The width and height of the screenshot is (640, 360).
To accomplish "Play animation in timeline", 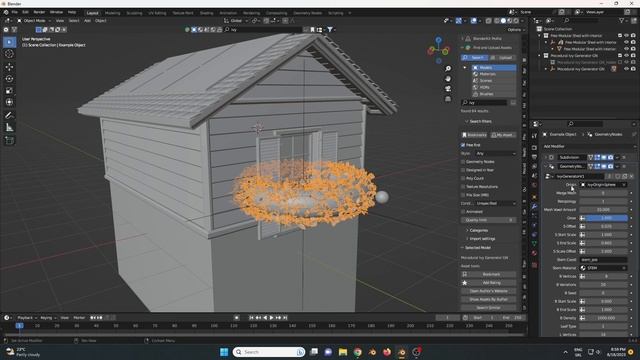I will tap(271, 318).
